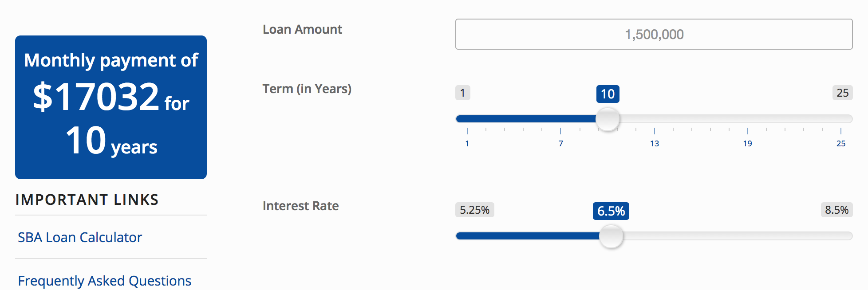Click the blue 6.5% rate value bubble

pyautogui.click(x=611, y=211)
